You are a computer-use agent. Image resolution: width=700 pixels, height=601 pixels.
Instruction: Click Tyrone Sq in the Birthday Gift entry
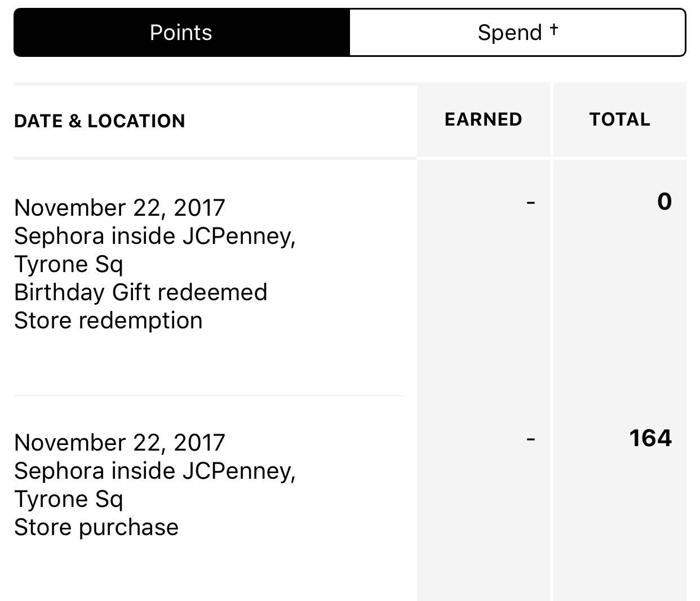69,264
